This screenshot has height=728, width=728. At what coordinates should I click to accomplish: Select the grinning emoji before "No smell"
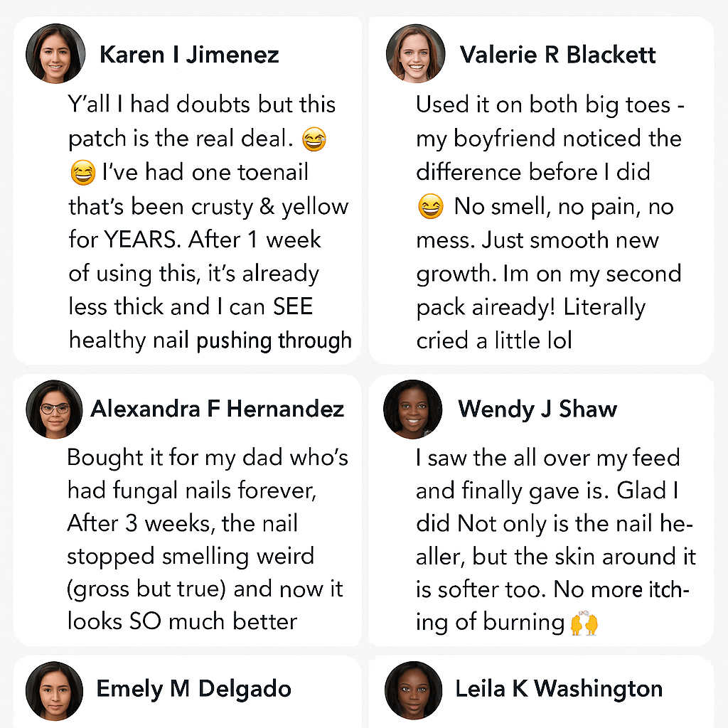429,208
